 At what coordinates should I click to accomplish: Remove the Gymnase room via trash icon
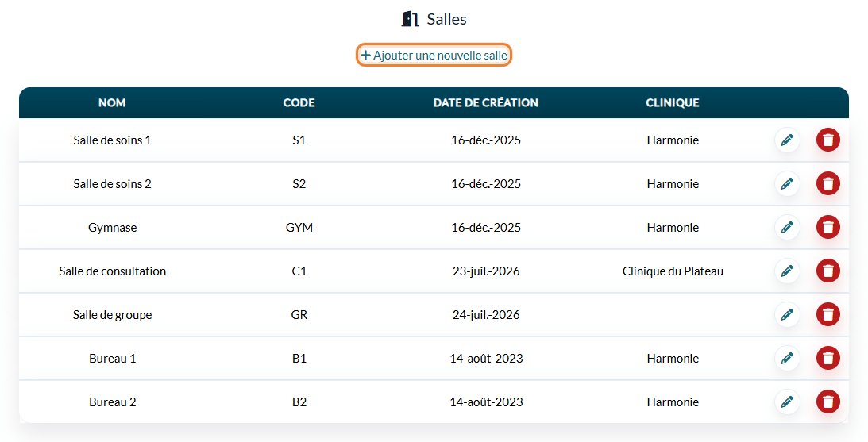pyautogui.click(x=827, y=228)
